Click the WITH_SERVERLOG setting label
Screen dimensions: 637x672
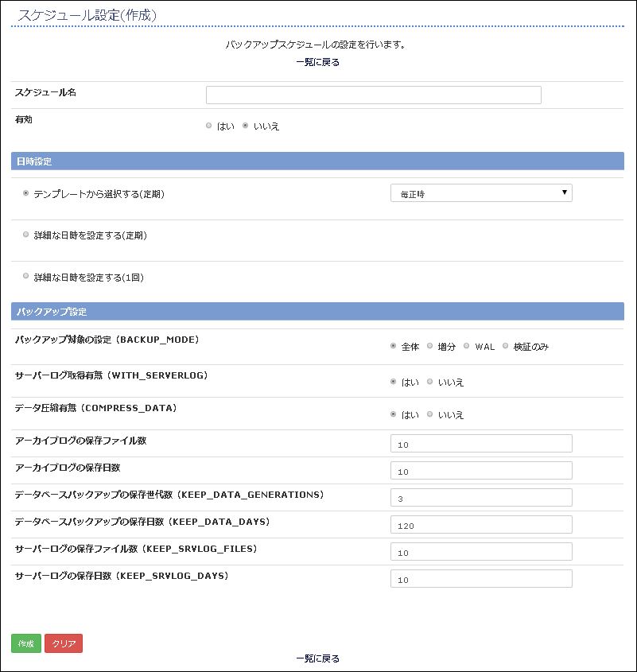[111, 375]
